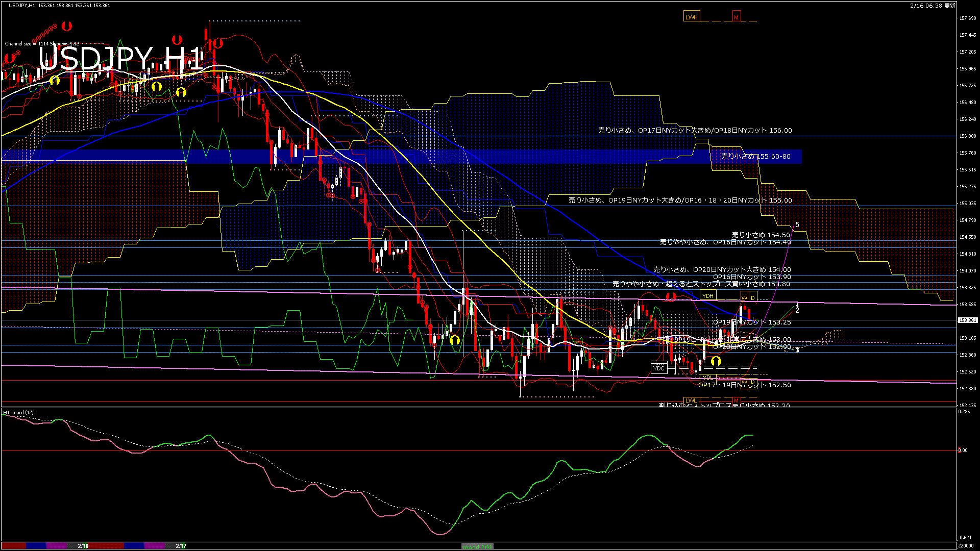
Task: Click the orange LWH marker at top
Action: (x=692, y=17)
